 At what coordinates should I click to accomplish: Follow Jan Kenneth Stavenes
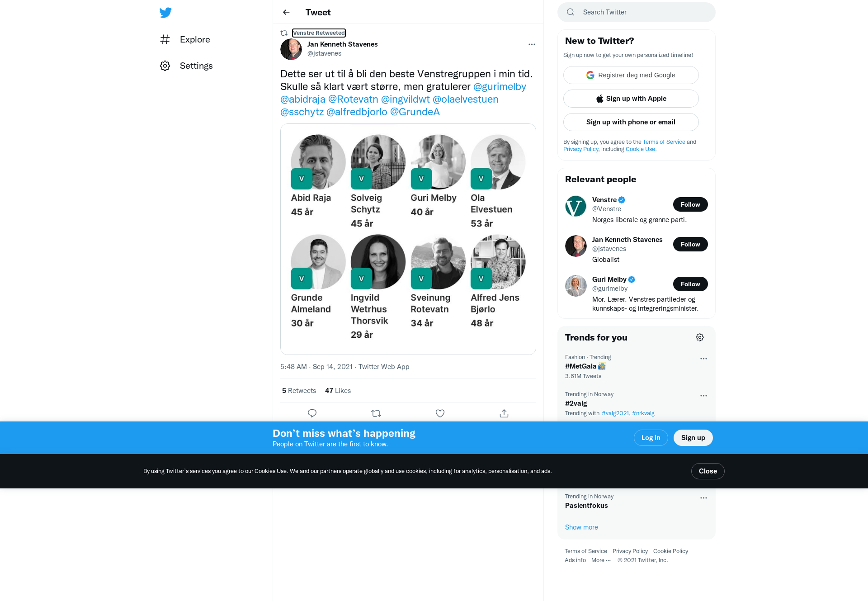pos(690,244)
